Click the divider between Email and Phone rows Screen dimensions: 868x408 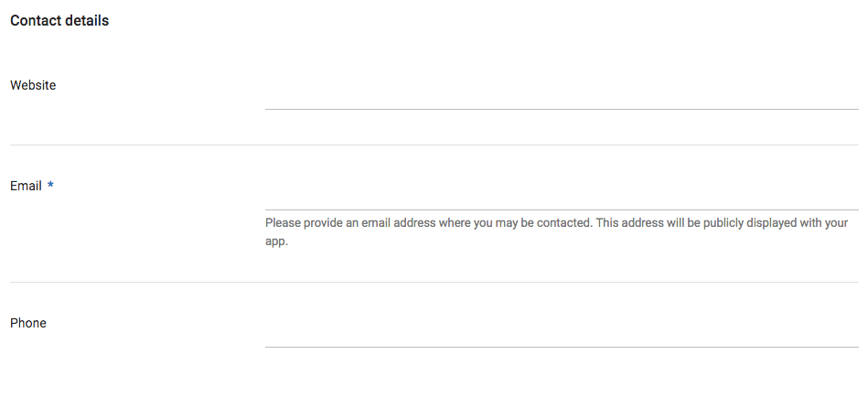[434, 282]
